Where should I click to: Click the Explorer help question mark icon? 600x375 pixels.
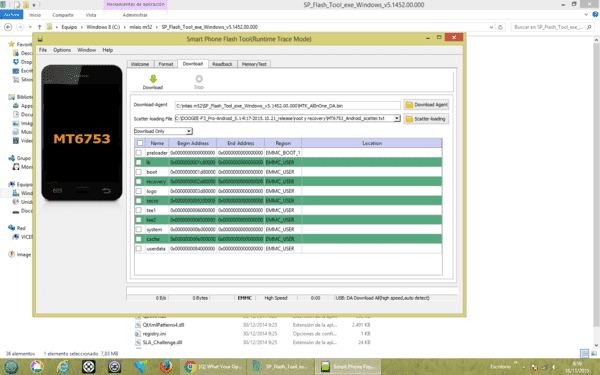pyautogui.click(x=595, y=15)
